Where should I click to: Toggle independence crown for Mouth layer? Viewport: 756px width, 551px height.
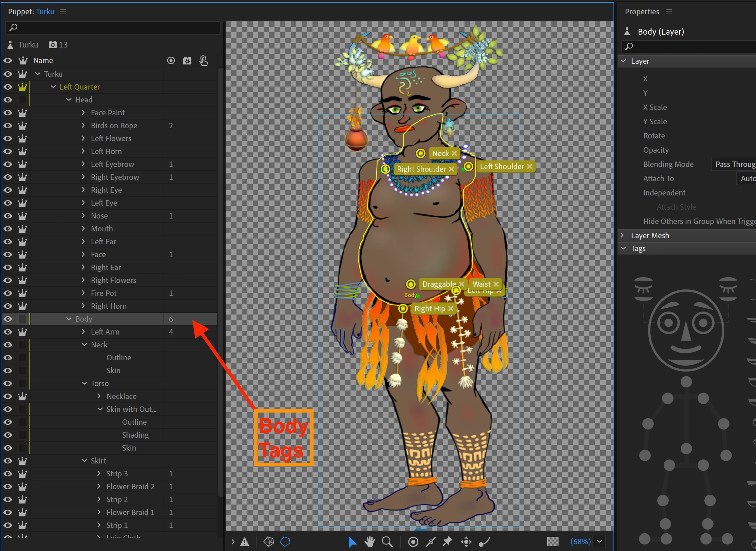pos(22,229)
